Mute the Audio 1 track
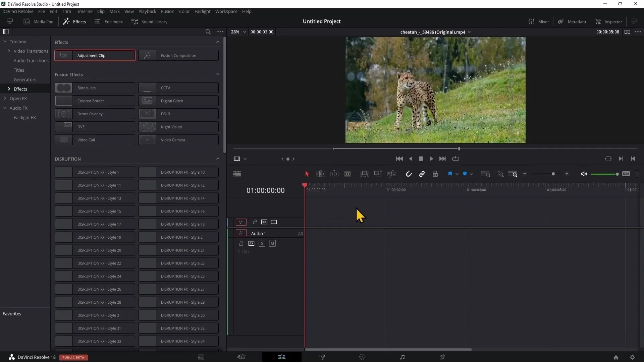Viewport: 644px width, 362px height. [272, 243]
